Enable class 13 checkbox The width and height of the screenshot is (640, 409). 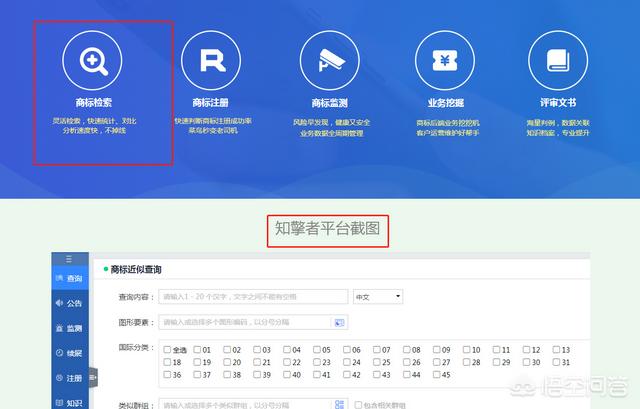(x=556, y=349)
